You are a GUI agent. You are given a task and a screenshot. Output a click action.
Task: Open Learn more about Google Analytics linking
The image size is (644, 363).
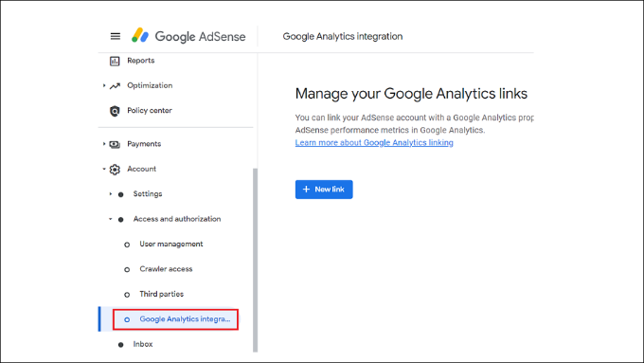(x=374, y=143)
